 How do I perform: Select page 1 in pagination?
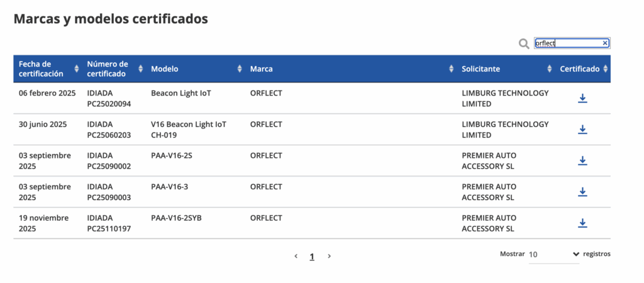(x=312, y=257)
